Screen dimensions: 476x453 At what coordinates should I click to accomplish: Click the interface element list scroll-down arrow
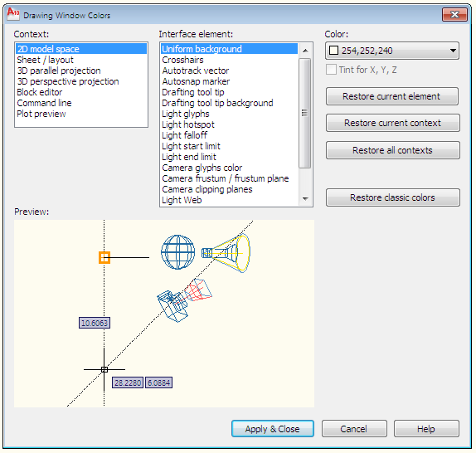click(x=305, y=199)
